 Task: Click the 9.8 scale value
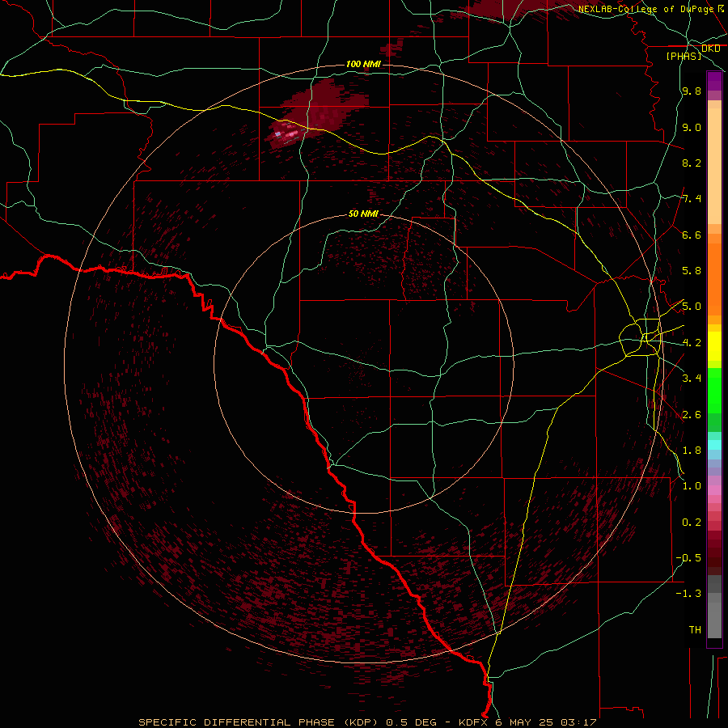pyautogui.click(x=692, y=91)
